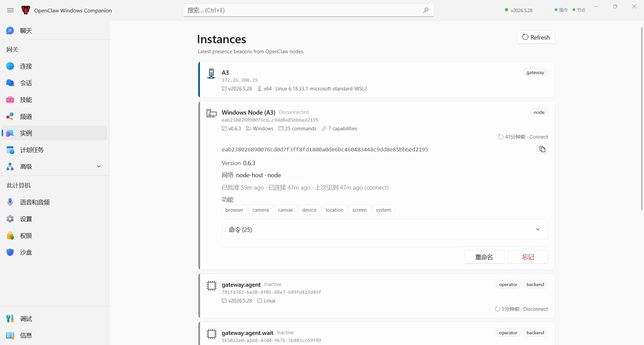Click the gateway:agent.wait chip icon
This screenshot has height=345, width=644.
pos(212,334)
